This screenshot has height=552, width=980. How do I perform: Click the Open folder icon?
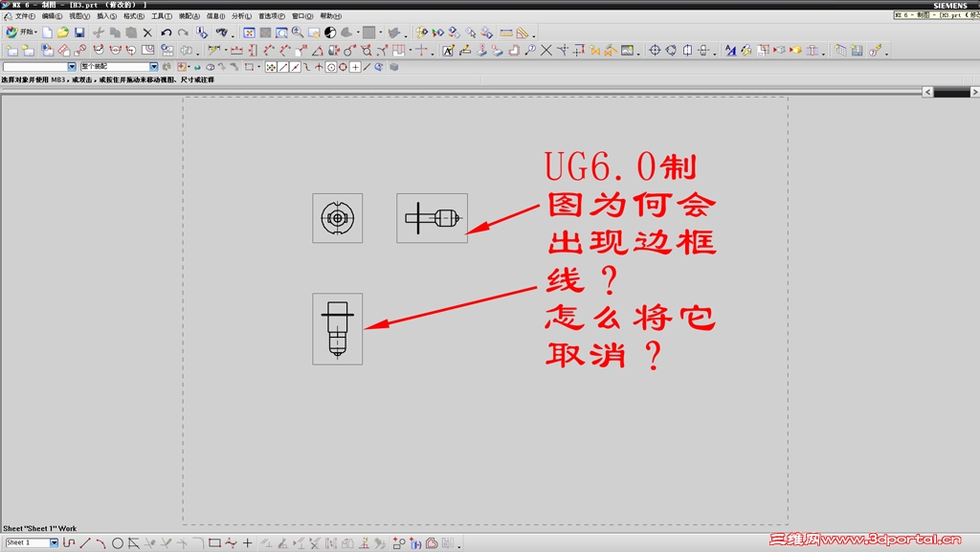point(63,33)
